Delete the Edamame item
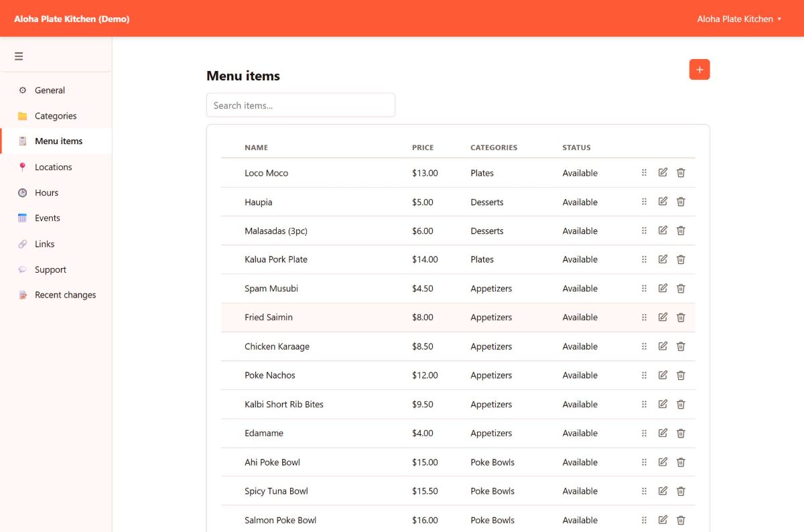804x532 pixels. (x=681, y=433)
